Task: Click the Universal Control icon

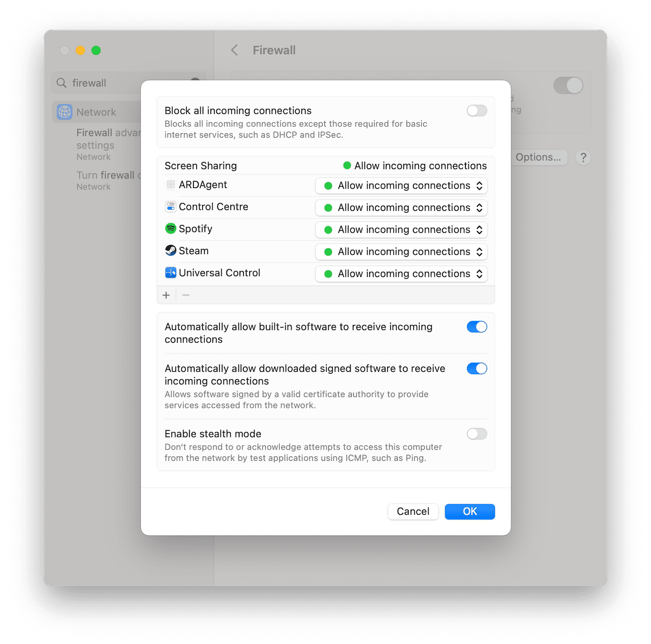Action: (171, 273)
